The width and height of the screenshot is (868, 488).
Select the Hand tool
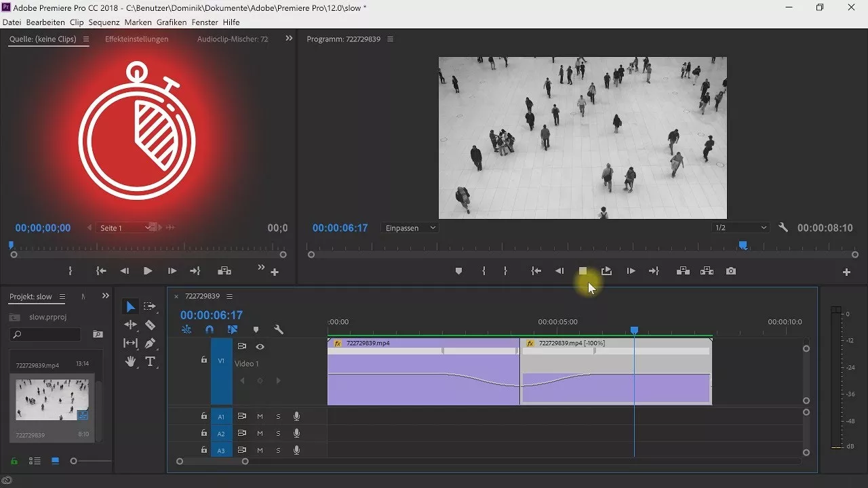pyautogui.click(x=131, y=361)
